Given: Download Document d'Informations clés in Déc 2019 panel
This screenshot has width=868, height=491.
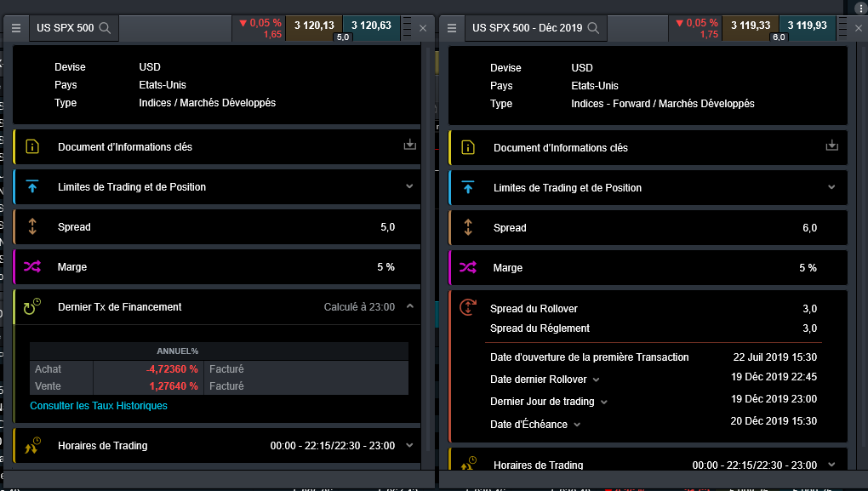Looking at the screenshot, I should pos(832,146).
